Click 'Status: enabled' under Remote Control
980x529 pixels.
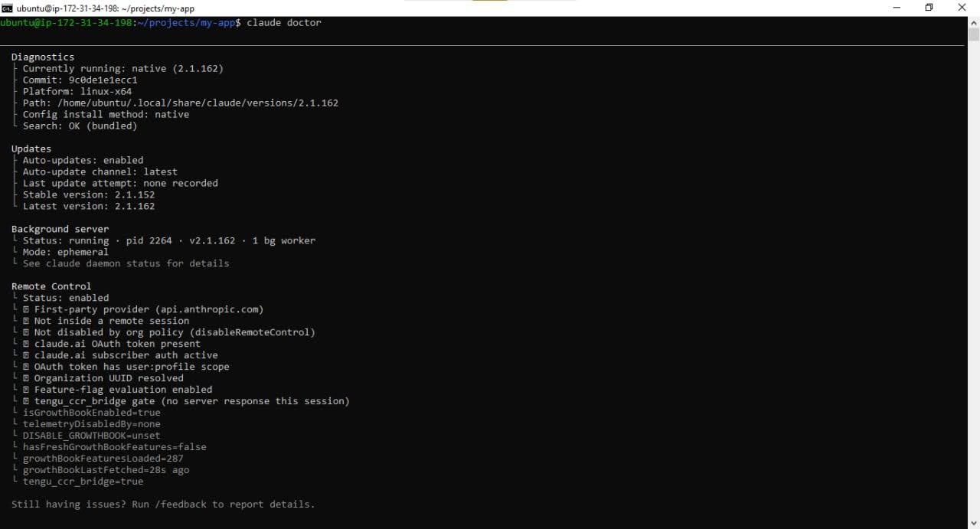(65, 299)
